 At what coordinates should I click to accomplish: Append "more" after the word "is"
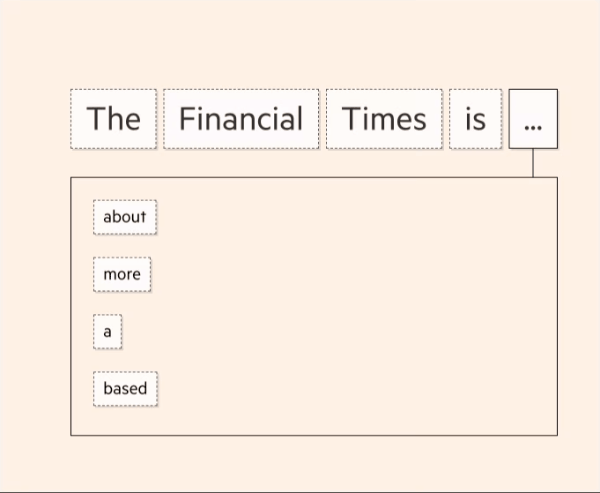122,274
